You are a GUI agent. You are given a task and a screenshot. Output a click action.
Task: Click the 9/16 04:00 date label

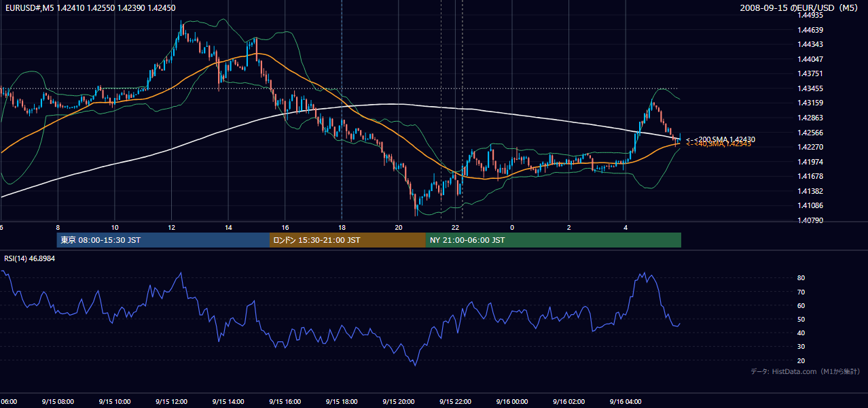click(626, 402)
